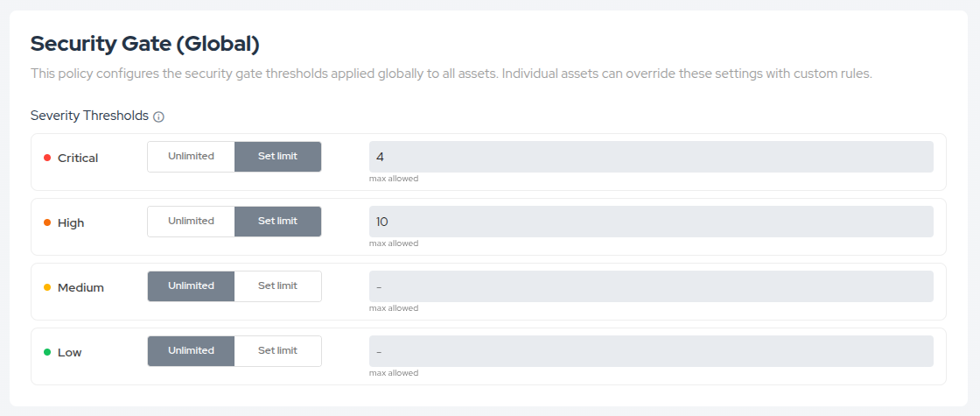Click the Medium max allowed field
The image size is (980, 416).
pos(651,286)
